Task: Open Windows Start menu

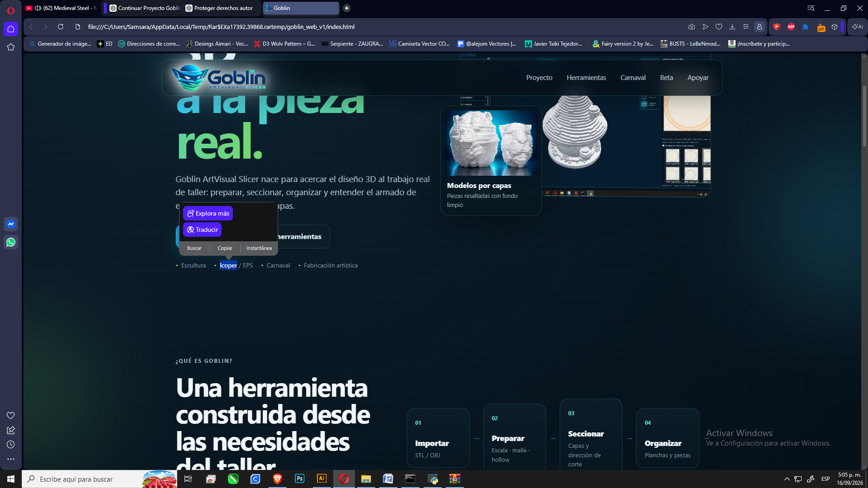Action: pos(11,479)
